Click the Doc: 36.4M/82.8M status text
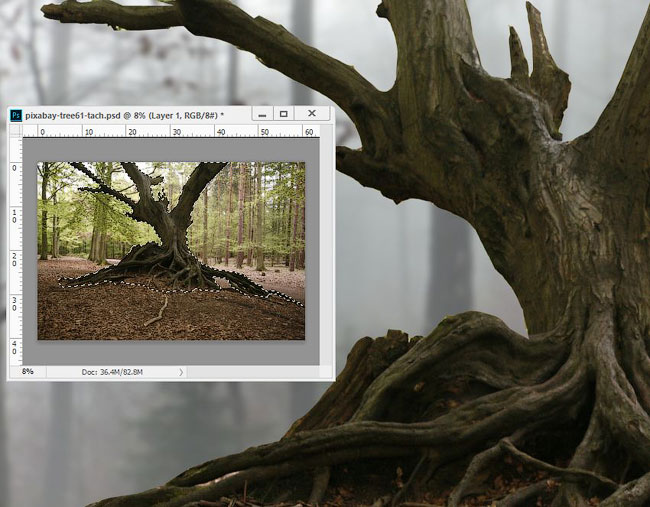The image size is (650, 507). 112,372
